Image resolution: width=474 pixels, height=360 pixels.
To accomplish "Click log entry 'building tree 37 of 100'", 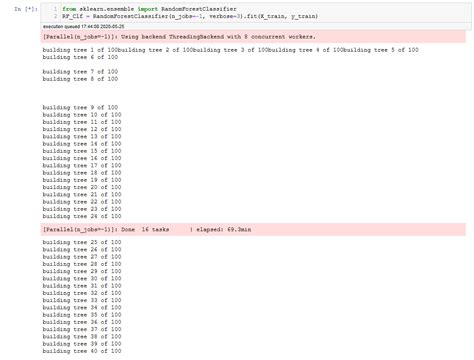I will pyautogui.click(x=82, y=329).
